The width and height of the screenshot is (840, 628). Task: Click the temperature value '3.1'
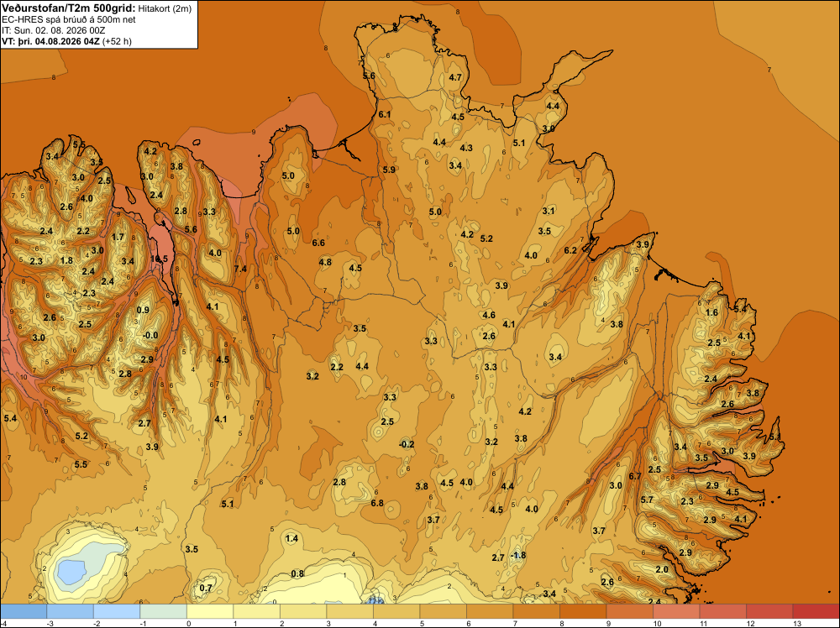click(x=548, y=211)
